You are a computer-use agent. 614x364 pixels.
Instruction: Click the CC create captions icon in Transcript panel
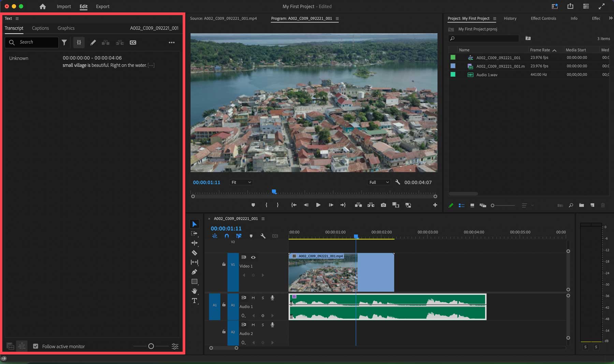click(x=133, y=42)
